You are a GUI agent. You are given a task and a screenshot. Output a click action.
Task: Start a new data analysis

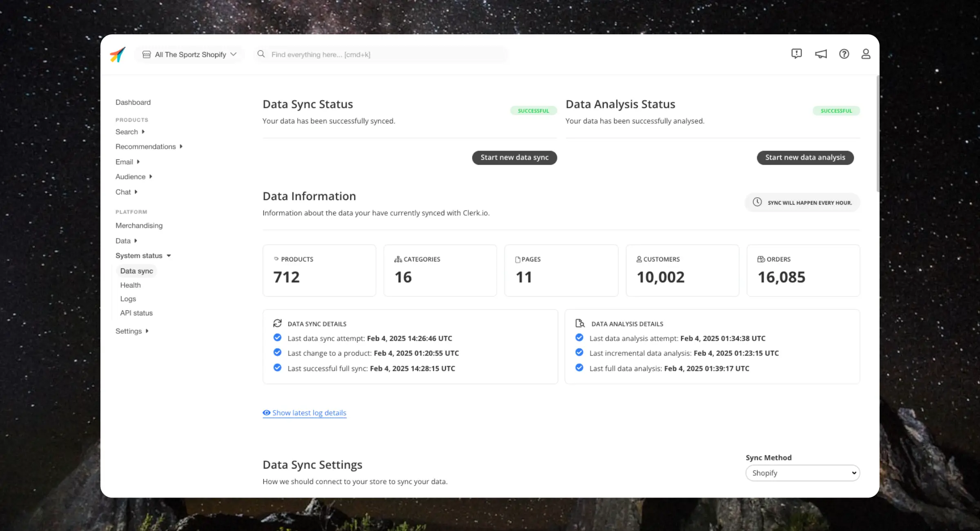[805, 157]
